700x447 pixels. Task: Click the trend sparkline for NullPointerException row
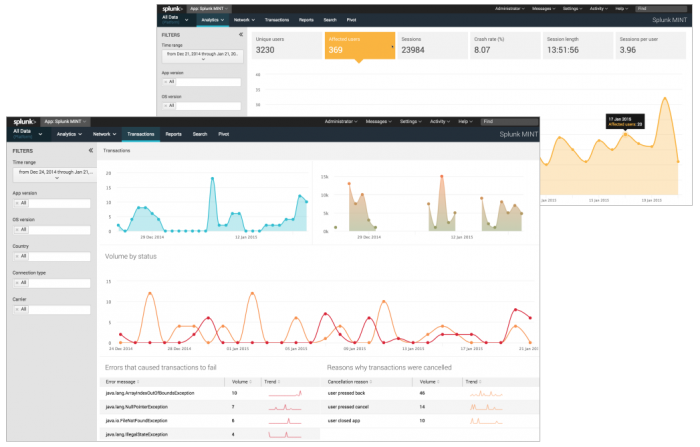[x=285, y=407]
